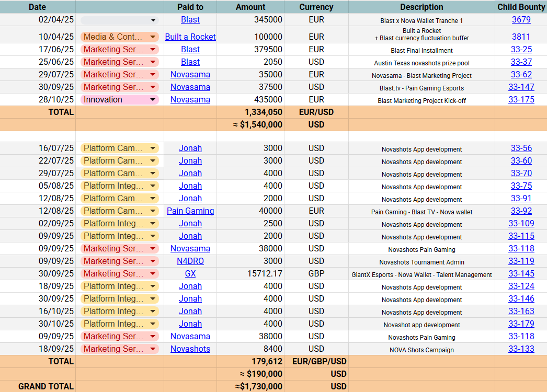
Task: Expand Marketing Ser… dropdown on 17/06/25 row
Action: pos(120,49)
